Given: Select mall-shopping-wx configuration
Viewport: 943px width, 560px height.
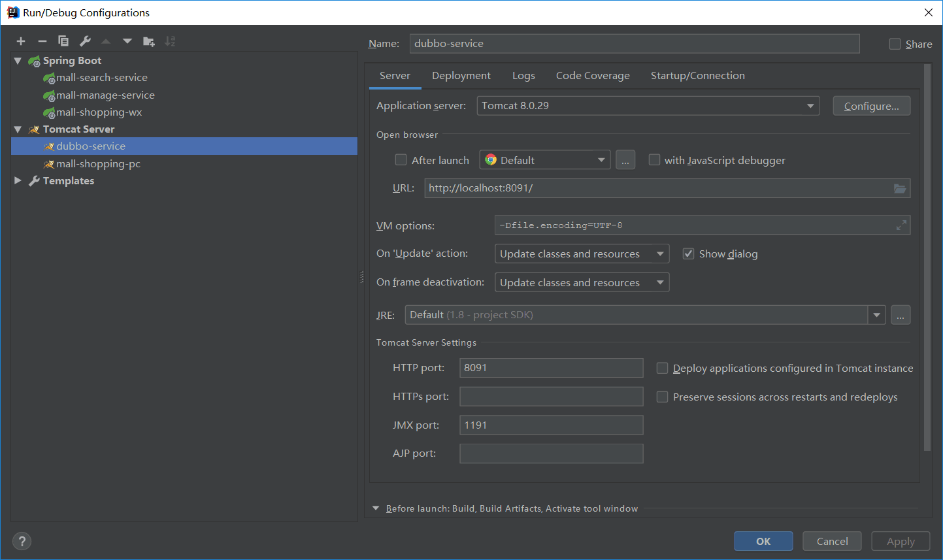Looking at the screenshot, I should (99, 112).
